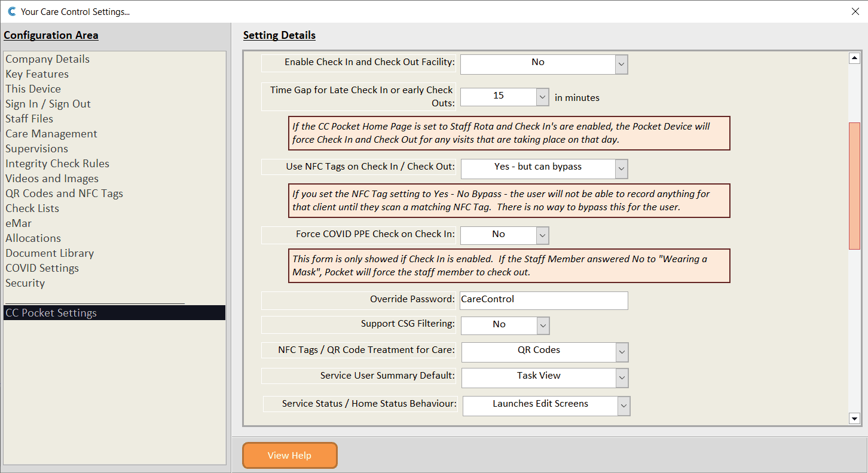Click the Setting Details heading
Viewport: 868px width, 473px height.
tap(279, 35)
